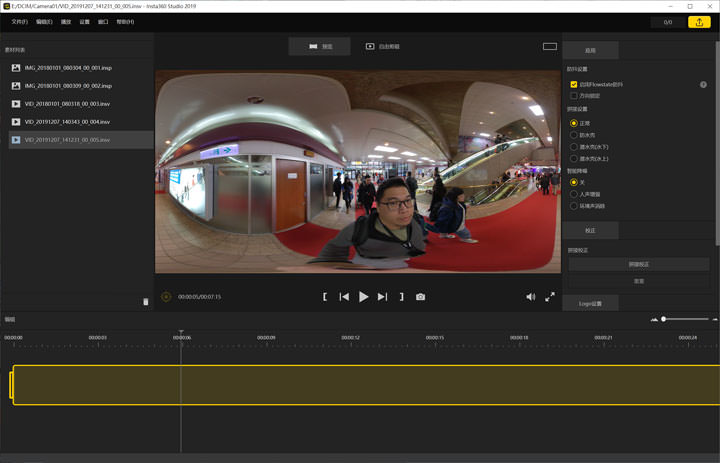Screen dimensions: 720x463
Task: Select the 防水壳 radio option
Action: tap(574, 135)
